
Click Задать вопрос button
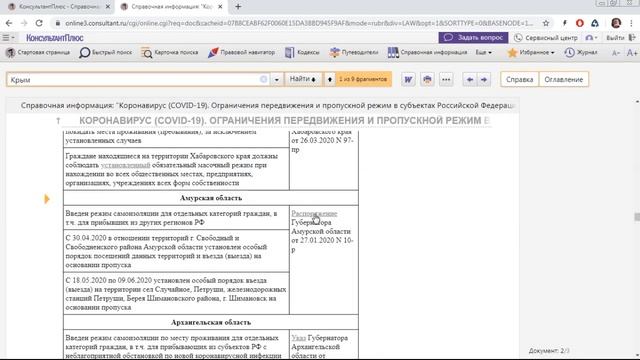point(473,38)
